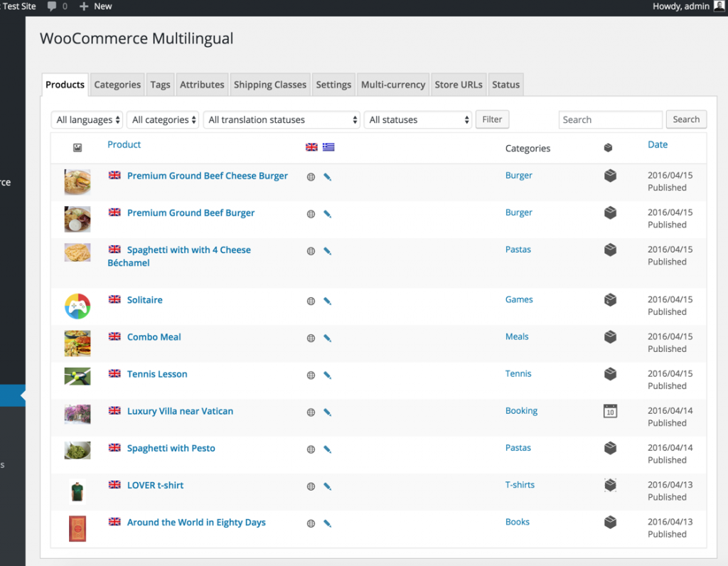This screenshot has height=566, width=728.
Task: Edit translation pencil for Solitaire
Action: (x=327, y=301)
